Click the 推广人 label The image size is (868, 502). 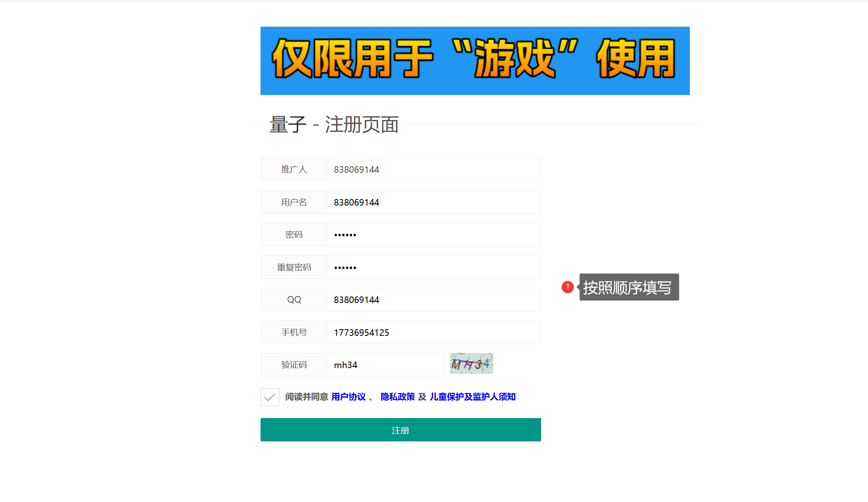[x=294, y=170]
